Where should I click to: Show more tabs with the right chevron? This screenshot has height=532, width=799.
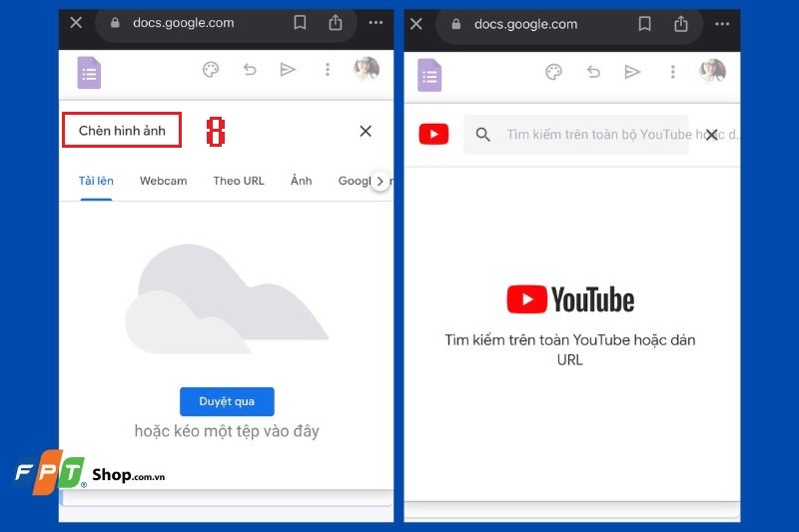point(381,182)
